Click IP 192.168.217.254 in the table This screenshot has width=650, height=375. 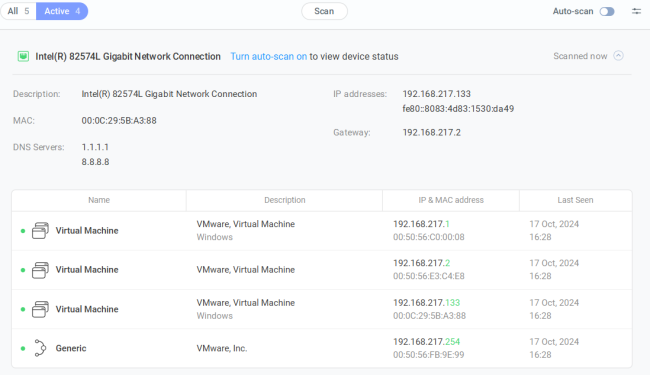[x=427, y=342]
